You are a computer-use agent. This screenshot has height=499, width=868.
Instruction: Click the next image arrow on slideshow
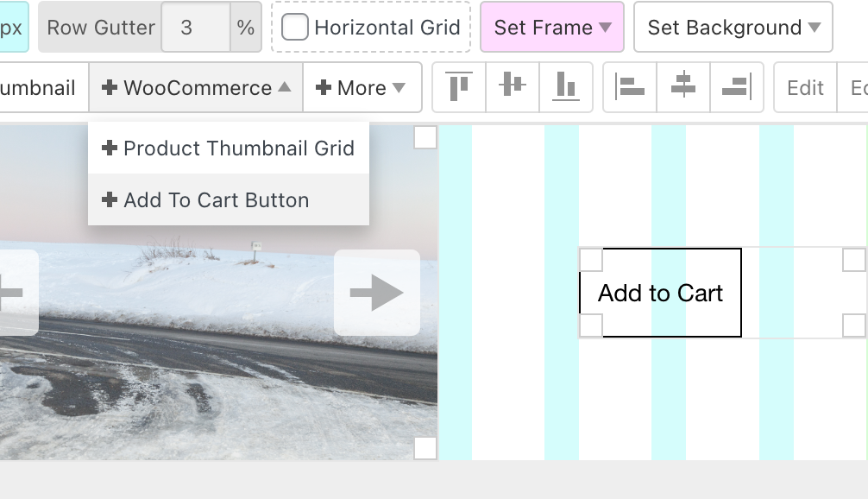pyautogui.click(x=376, y=293)
